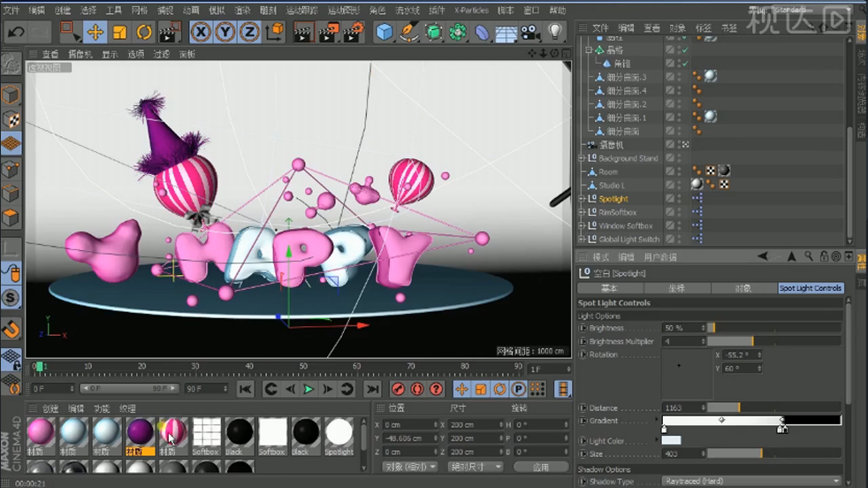This screenshot has height=488, width=868.
Task: Open the green array modeling icon
Action: point(458,32)
